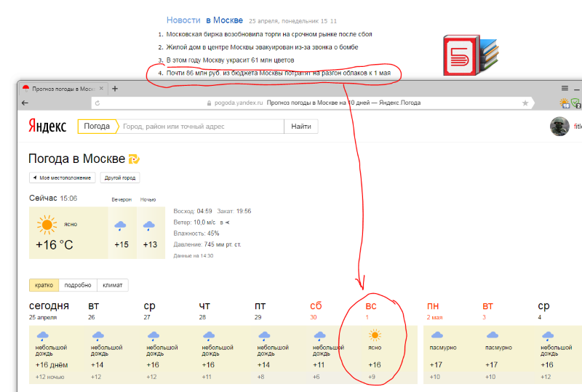Image resolution: width=582 pixels, height=392 pixels.
Task: Open news about Московская биржа trading
Action: (269, 34)
